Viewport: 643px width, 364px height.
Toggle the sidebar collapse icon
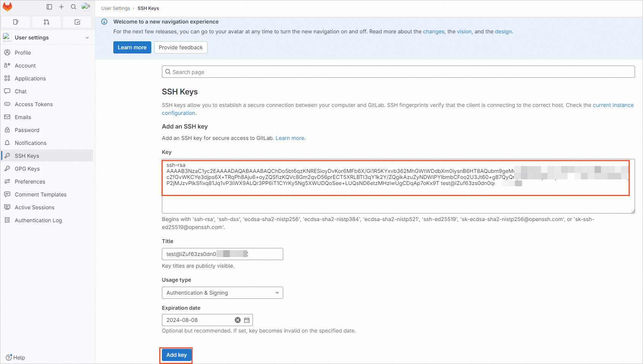coord(49,7)
